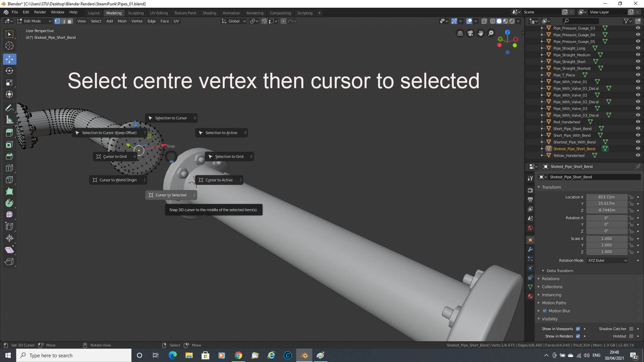
Task: Click the Windows taskbar search box
Action: [x=74, y=355]
